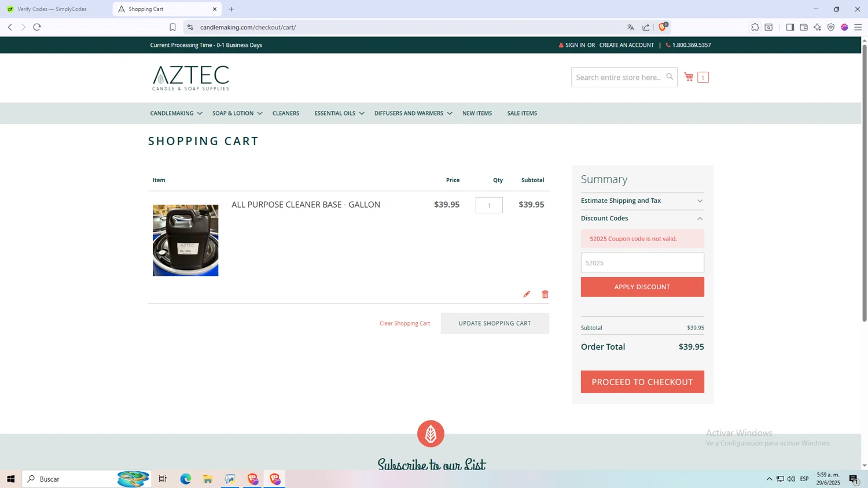The width and height of the screenshot is (868, 488).
Task: Click Proceed to Checkout button
Action: point(642,382)
